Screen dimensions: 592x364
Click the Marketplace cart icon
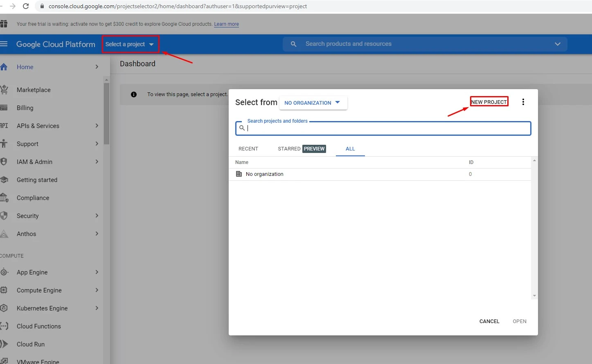coord(4,90)
